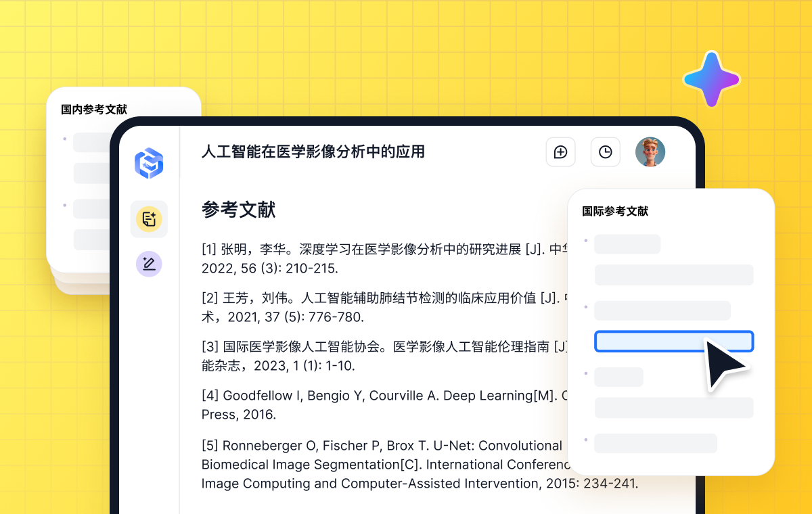Click the 国内参考文献 card title
This screenshot has width=812, height=514.
pos(94,109)
